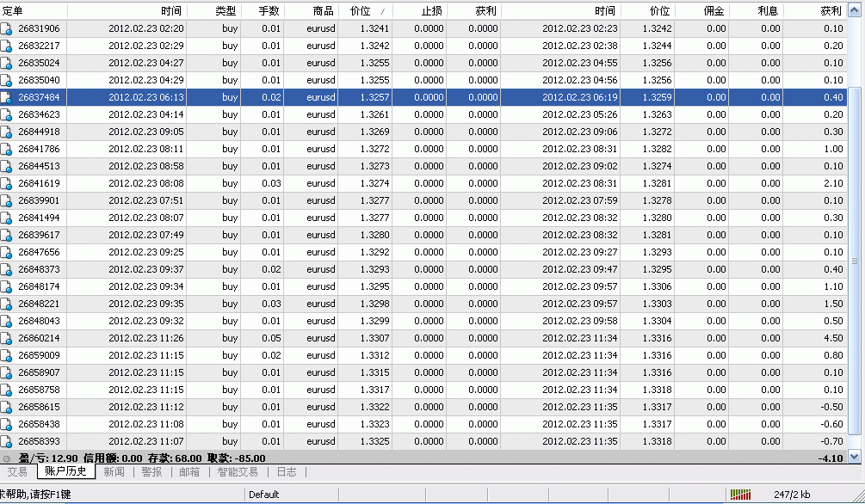Sort by 利息 column header

coord(756,11)
